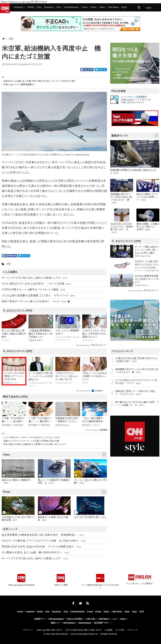The height and width of the screenshot is (644, 161).
Task: Share article via top Facebook button
Action: (87, 70)
